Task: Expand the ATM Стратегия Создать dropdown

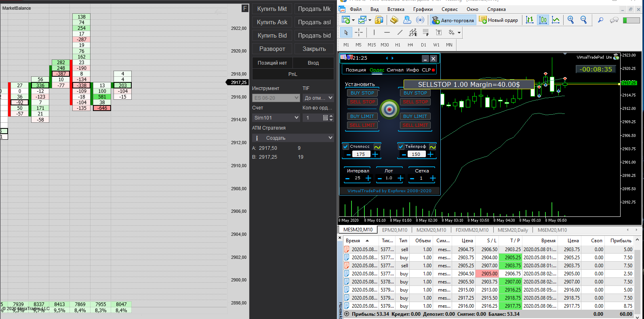Action: coord(293,138)
